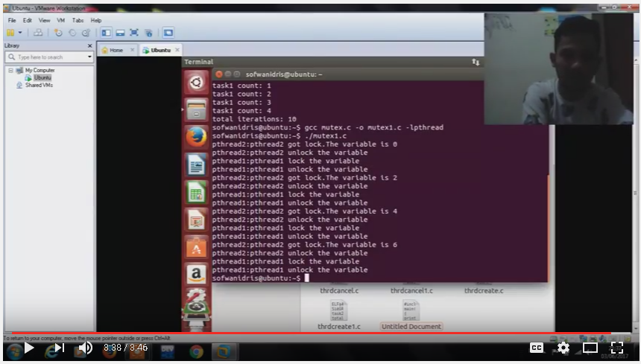Collapse the My Computer tree node
Viewport: 641px width, 364px height.
point(10,70)
